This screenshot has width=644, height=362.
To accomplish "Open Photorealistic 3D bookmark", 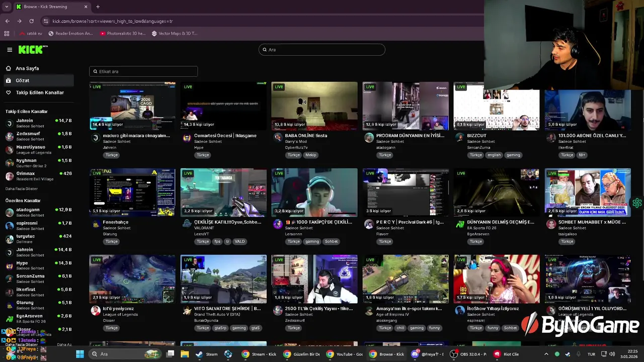I will (123, 34).
